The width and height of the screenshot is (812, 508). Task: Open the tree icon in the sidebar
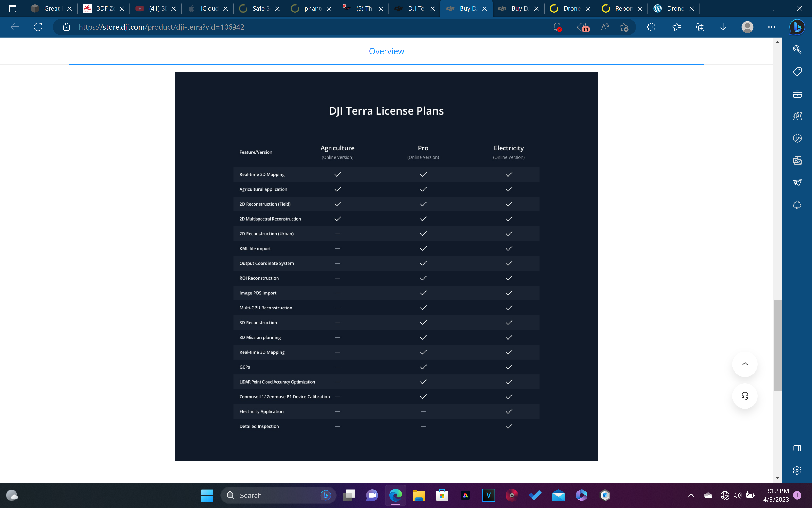point(797,205)
